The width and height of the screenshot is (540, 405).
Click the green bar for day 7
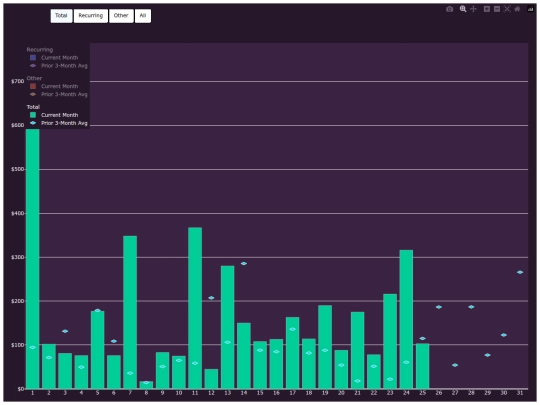tap(130, 312)
